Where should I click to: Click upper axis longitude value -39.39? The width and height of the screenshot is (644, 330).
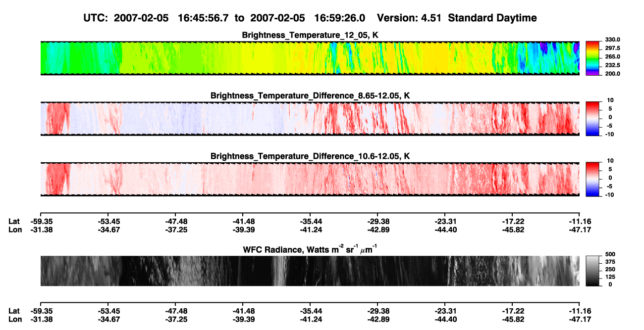point(243,230)
